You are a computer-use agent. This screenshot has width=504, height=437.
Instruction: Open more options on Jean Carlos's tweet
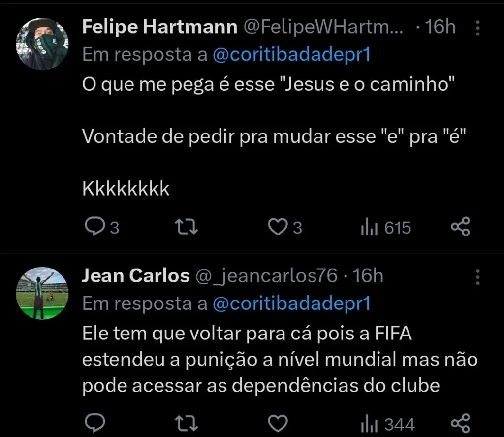click(x=477, y=277)
